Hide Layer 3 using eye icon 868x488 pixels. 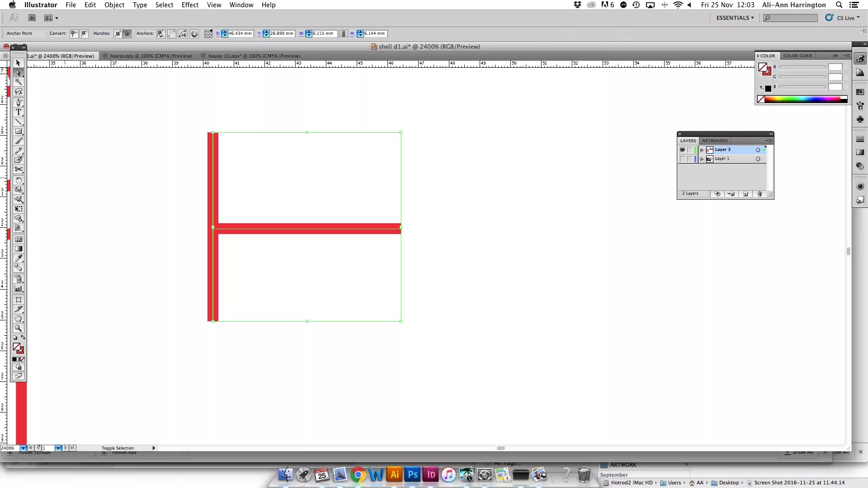(682, 150)
